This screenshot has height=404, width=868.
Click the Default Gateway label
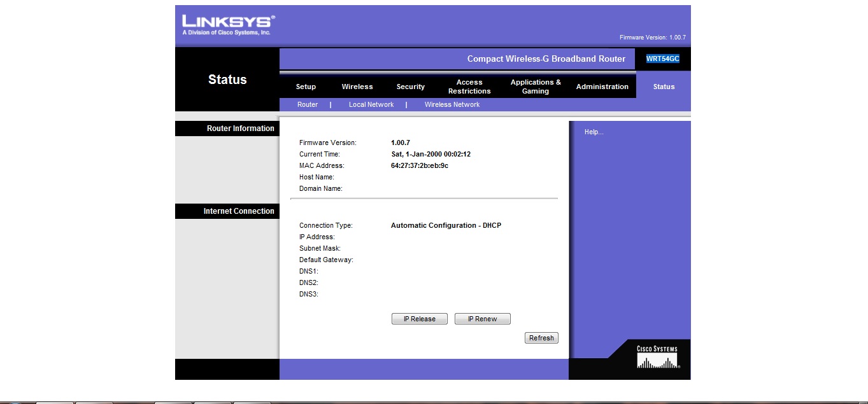tap(326, 260)
